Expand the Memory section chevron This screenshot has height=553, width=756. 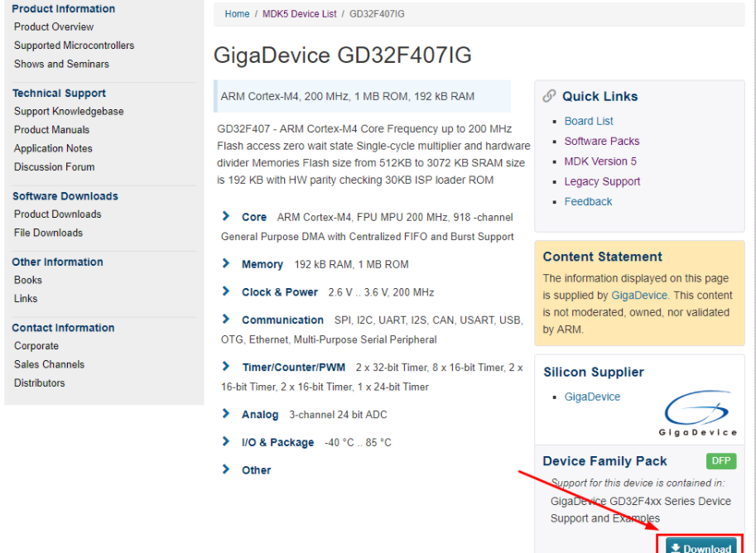(226, 263)
